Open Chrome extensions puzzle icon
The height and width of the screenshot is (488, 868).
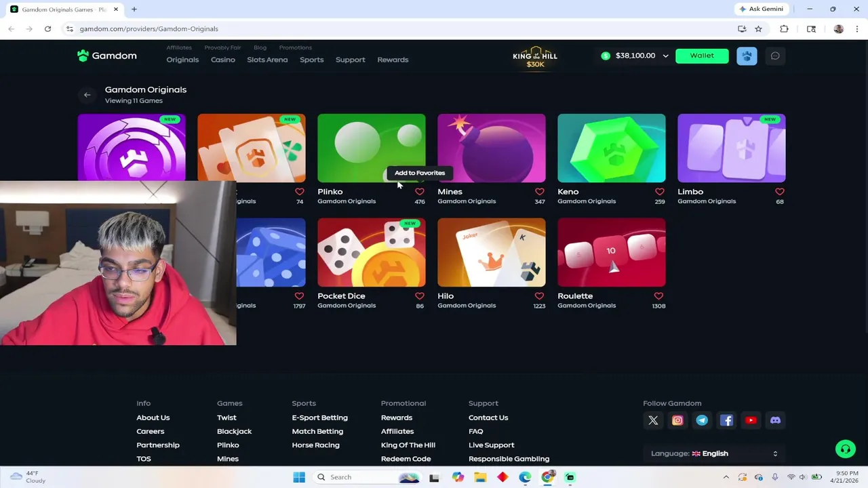coord(784,29)
